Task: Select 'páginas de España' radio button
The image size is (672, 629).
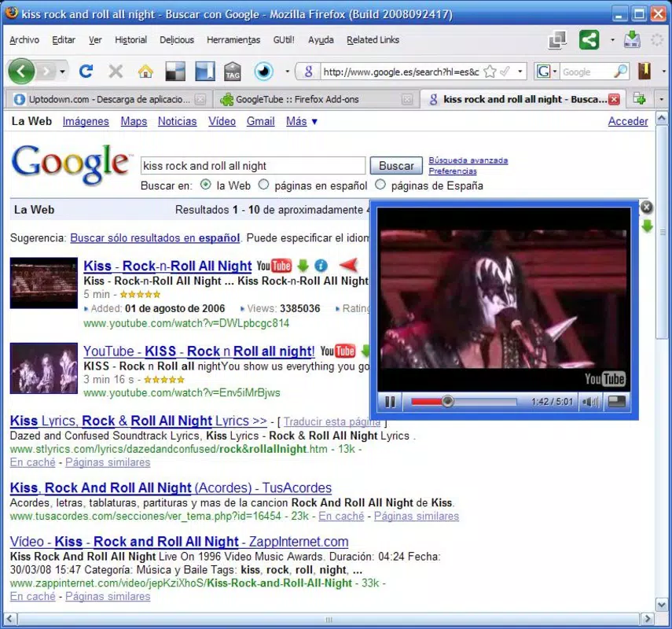Action: pos(380,185)
